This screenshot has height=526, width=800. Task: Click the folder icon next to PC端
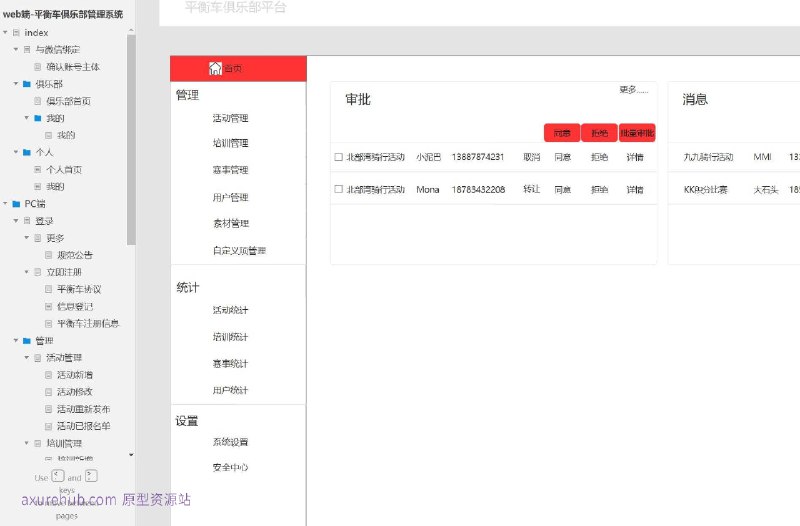pyautogui.click(x=16, y=204)
